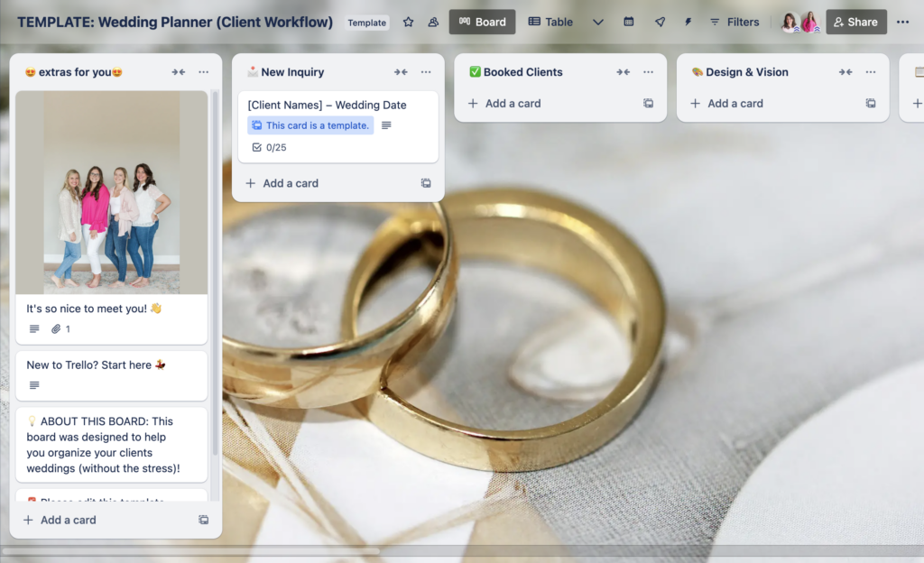Open the team photo card cover

pos(111,192)
